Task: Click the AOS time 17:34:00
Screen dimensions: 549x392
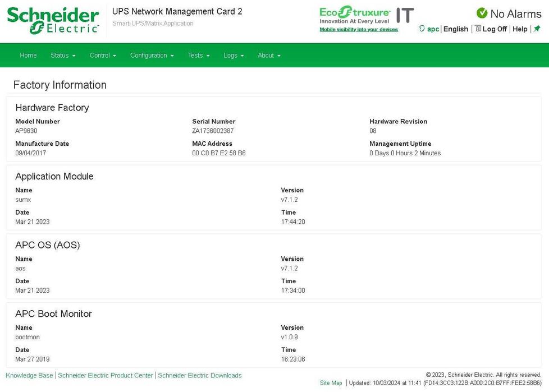Action: (293, 290)
